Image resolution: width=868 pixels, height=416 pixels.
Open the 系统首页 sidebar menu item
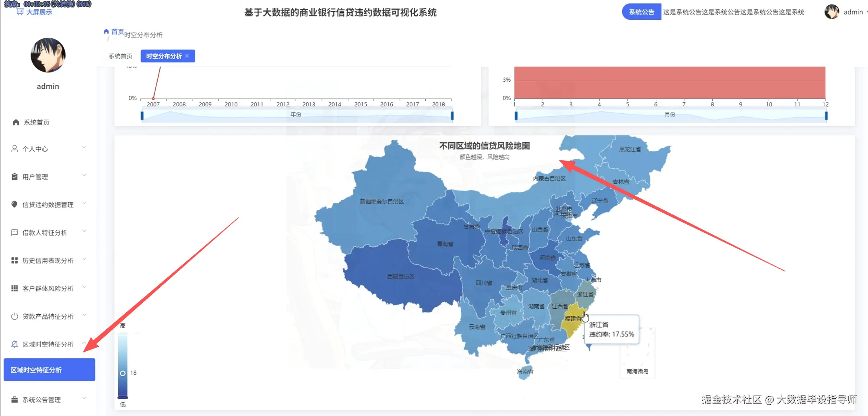click(x=48, y=122)
